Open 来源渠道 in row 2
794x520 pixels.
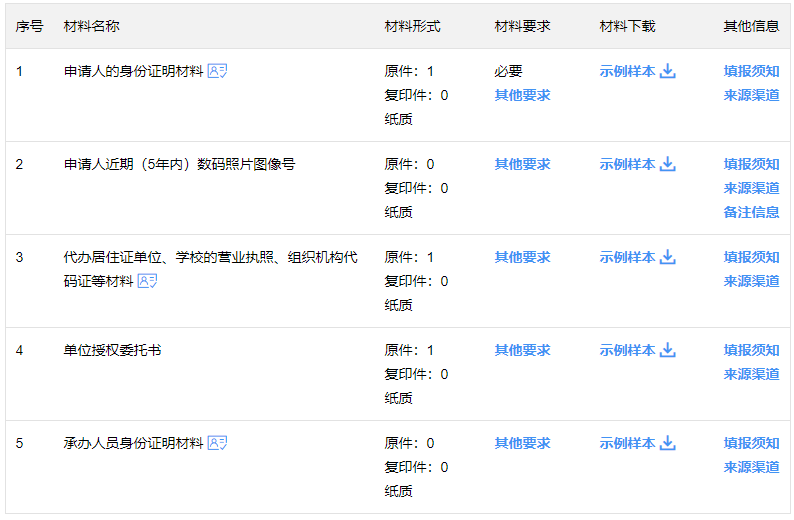point(751,188)
